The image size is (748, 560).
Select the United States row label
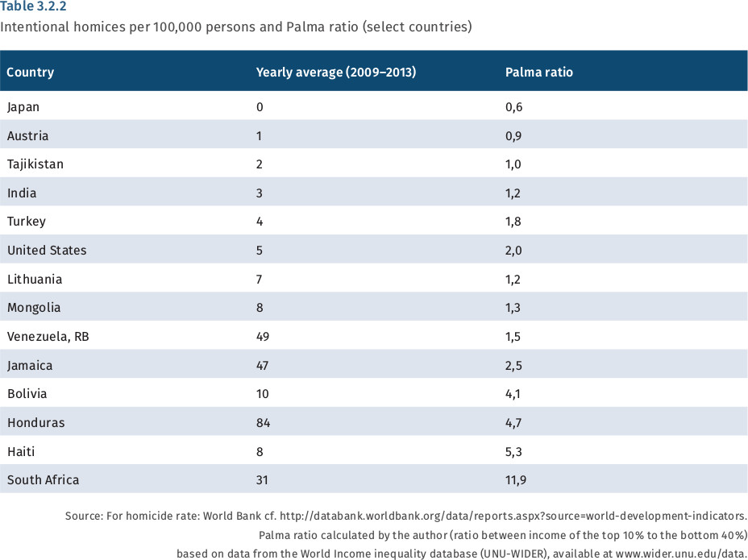[47, 250]
